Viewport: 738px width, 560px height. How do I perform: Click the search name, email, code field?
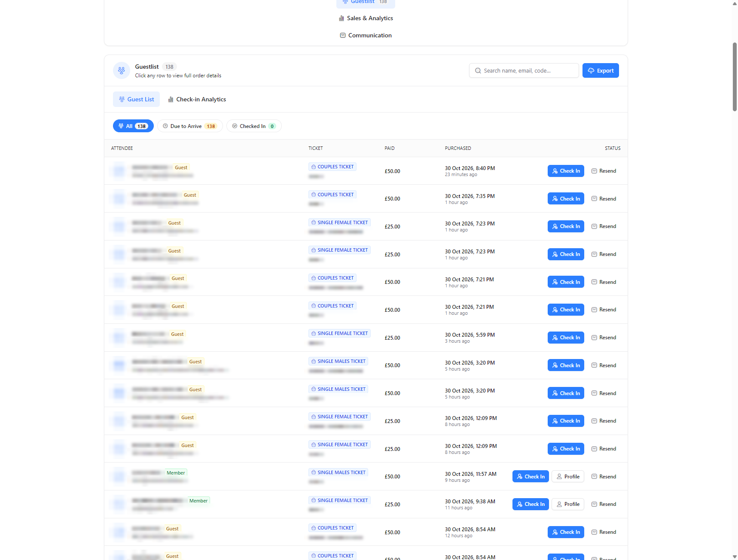click(x=524, y=70)
